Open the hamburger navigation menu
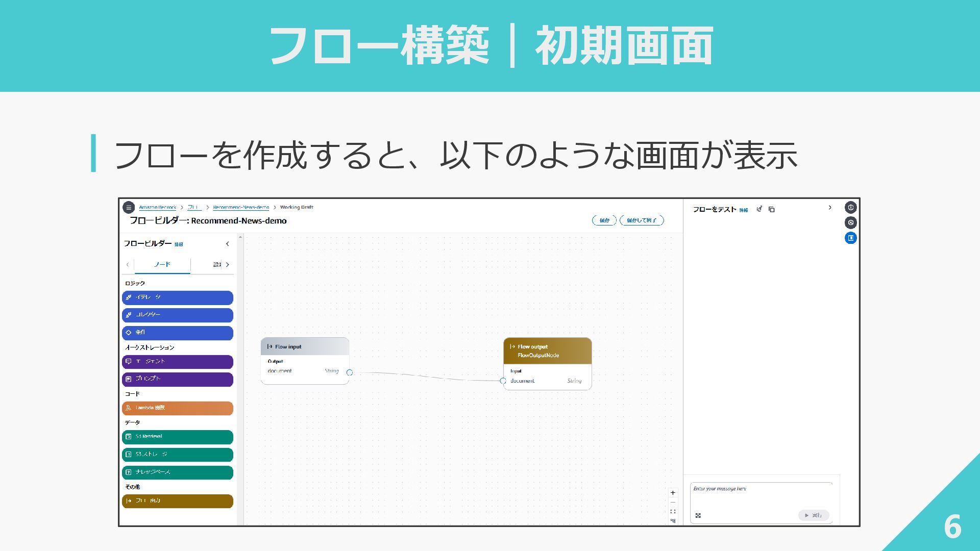The height and width of the screenshot is (551, 980). [129, 207]
